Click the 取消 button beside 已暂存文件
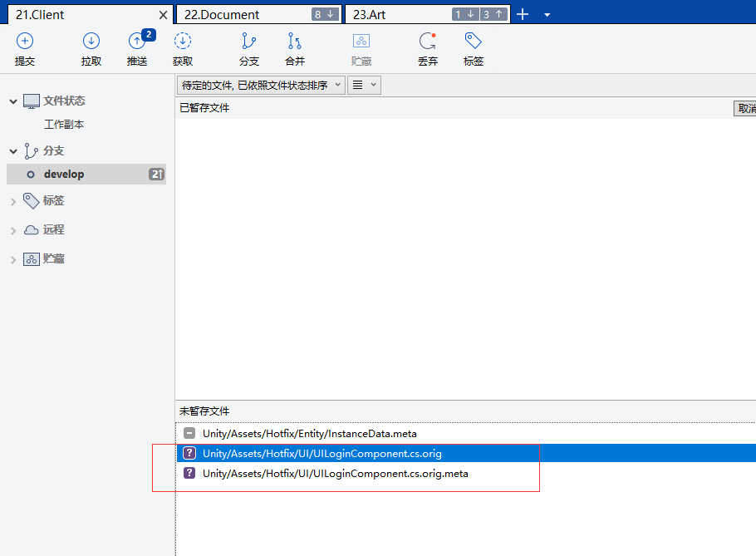Image resolution: width=756 pixels, height=556 pixels. [745, 109]
